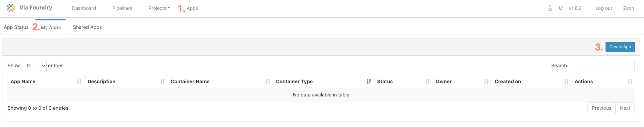Click the Log out link
This screenshot has height=127, width=644.
tap(603, 8)
